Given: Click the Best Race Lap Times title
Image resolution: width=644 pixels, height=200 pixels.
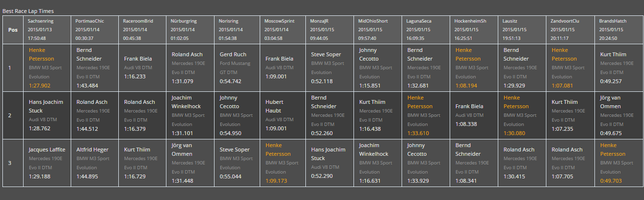Looking at the screenshot, I should click(x=28, y=11).
